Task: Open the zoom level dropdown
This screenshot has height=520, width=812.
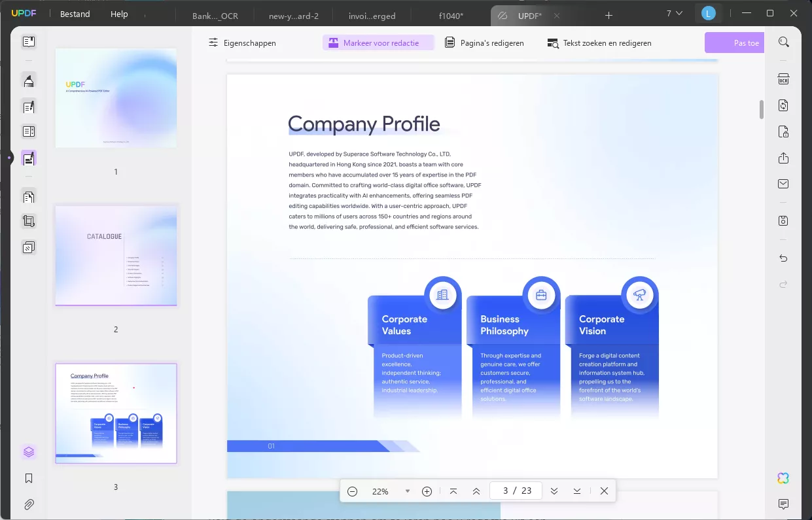Action: (x=408, y=491)
